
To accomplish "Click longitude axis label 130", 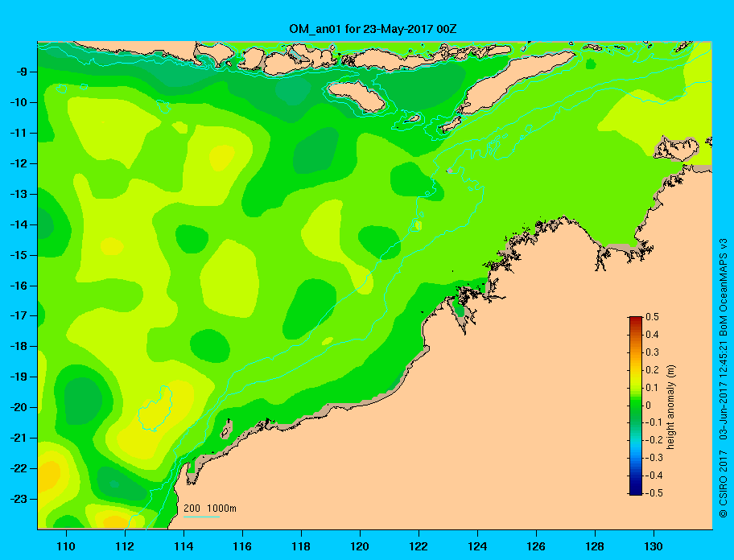I will pyautogui.click(x=654, y=546).
